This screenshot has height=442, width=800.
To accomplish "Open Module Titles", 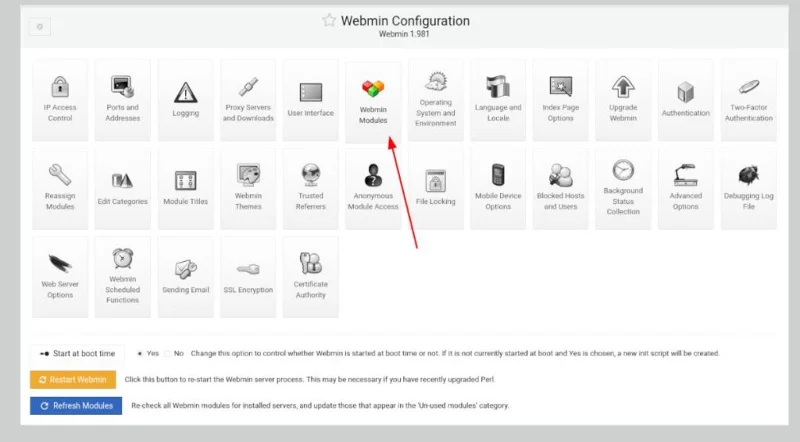I will [186, 189].
